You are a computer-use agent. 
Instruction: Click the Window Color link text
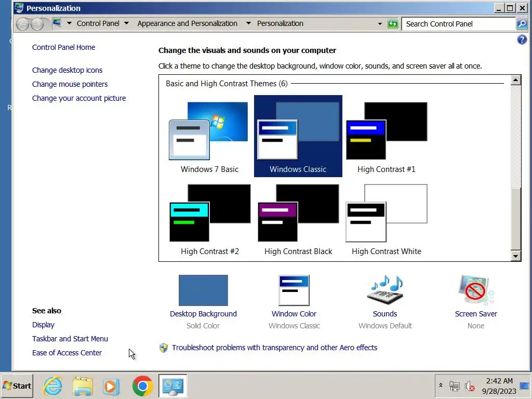[x=294, y=314]
